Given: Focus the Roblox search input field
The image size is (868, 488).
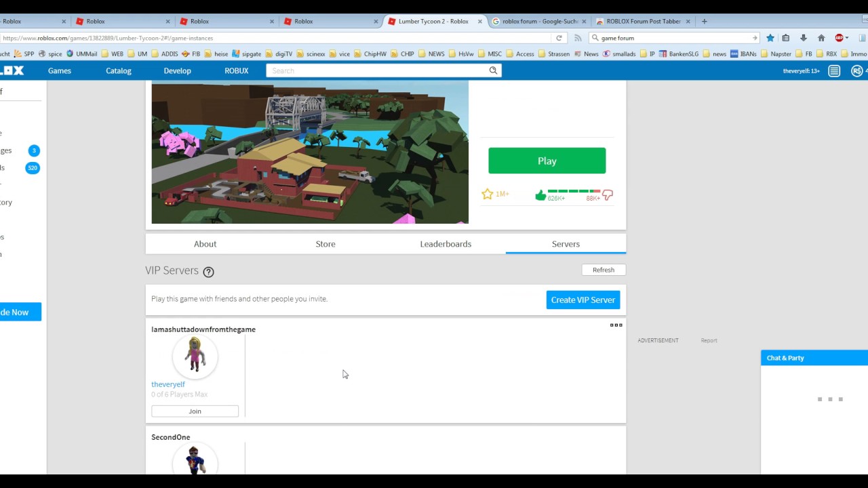Looking at the screenshot, I should coord(377,70).
